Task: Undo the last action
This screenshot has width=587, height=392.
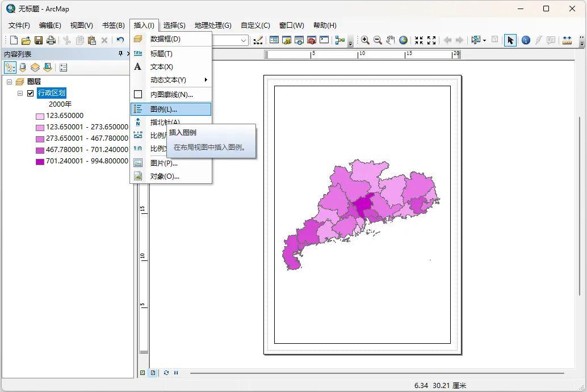Action: pyautogui.click(x=120, y=40)
